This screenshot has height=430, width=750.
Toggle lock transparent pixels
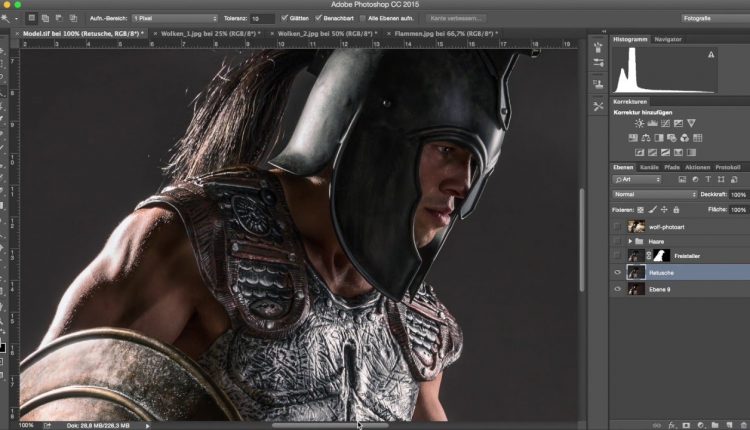coord(640,209)
